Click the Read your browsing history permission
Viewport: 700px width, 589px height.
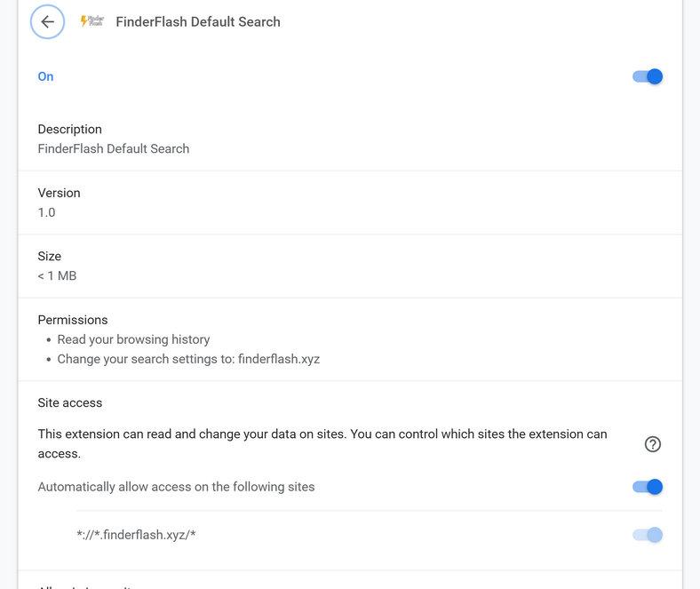[133, 339]
